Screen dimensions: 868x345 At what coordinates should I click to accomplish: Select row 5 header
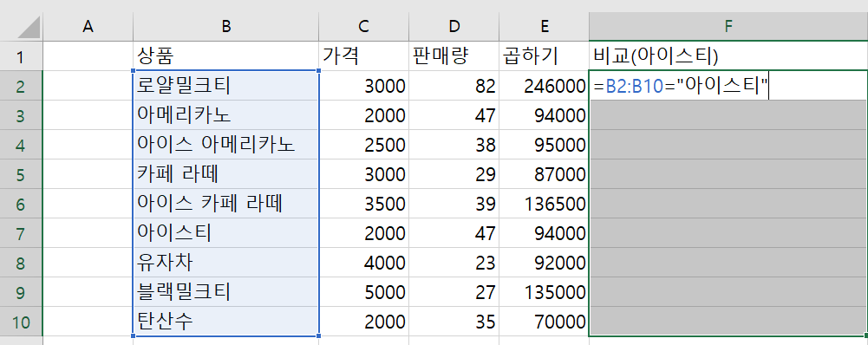21,174
